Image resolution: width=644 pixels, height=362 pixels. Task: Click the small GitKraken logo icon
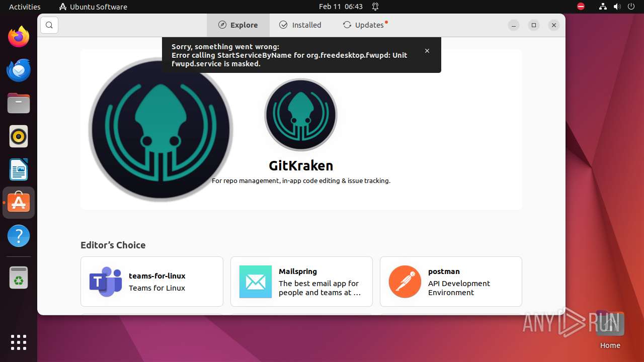tap(301, 115)
